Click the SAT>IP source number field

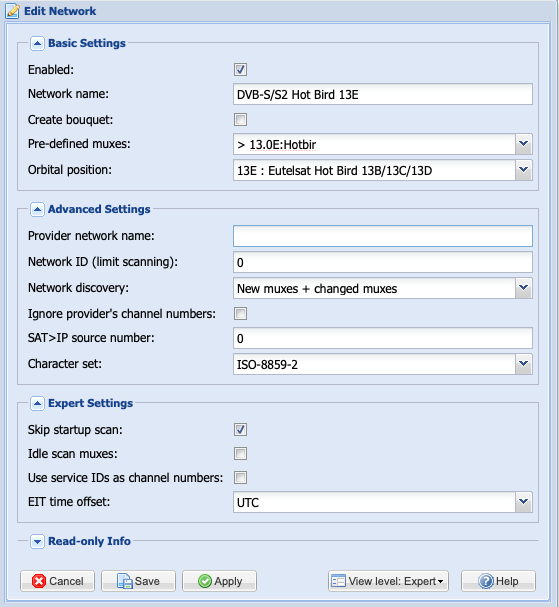[x=383, y=338]
